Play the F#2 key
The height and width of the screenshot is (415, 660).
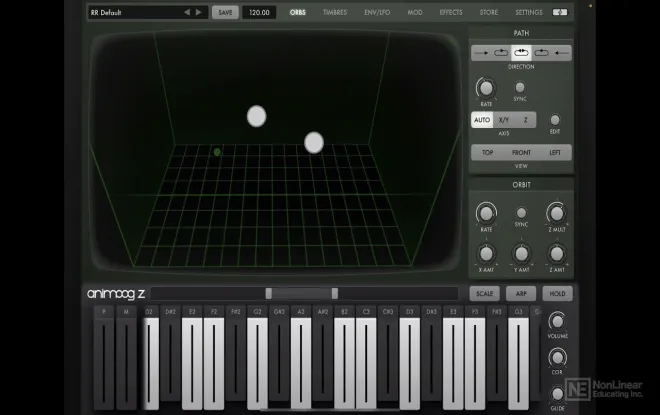pyautogui.click(x=236, y=358)
